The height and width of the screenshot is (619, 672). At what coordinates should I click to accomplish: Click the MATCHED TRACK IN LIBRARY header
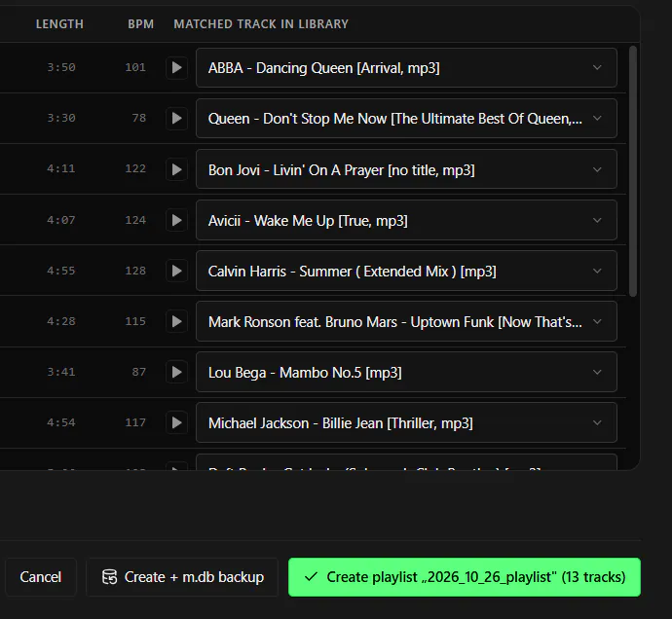261,24
